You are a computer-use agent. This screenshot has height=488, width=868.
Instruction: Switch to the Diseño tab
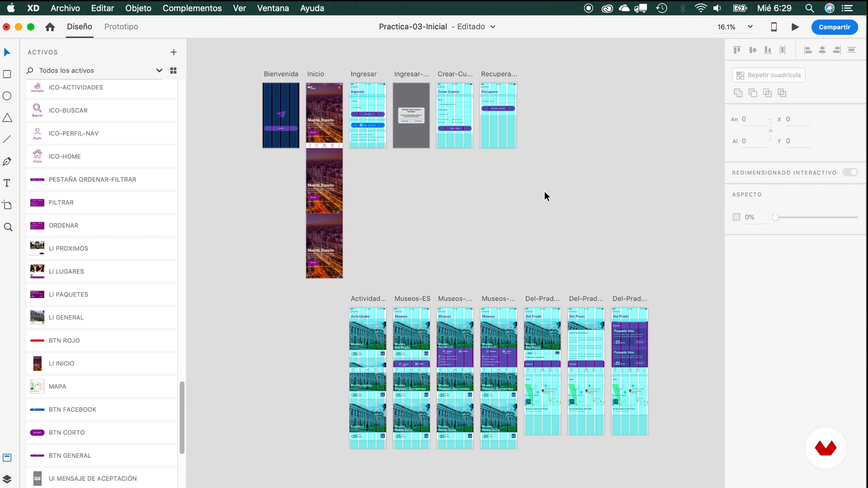(80, 27)
